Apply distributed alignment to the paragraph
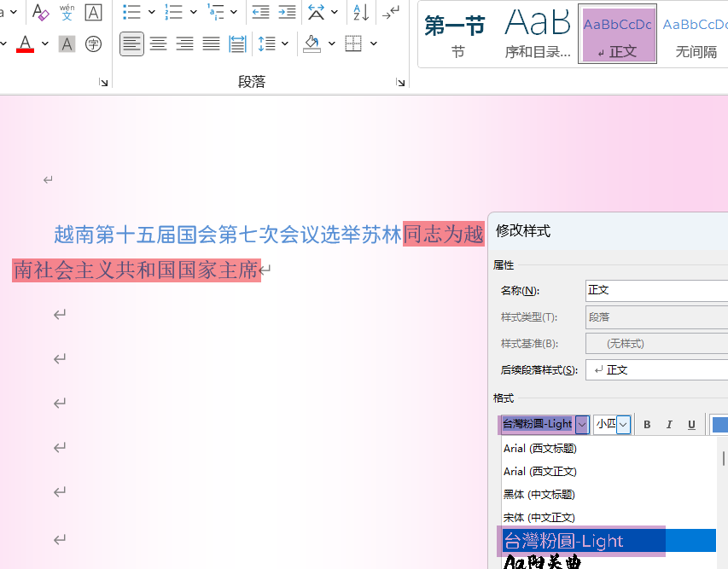Screen dimensions: 728x569 (x=238, y=44)
